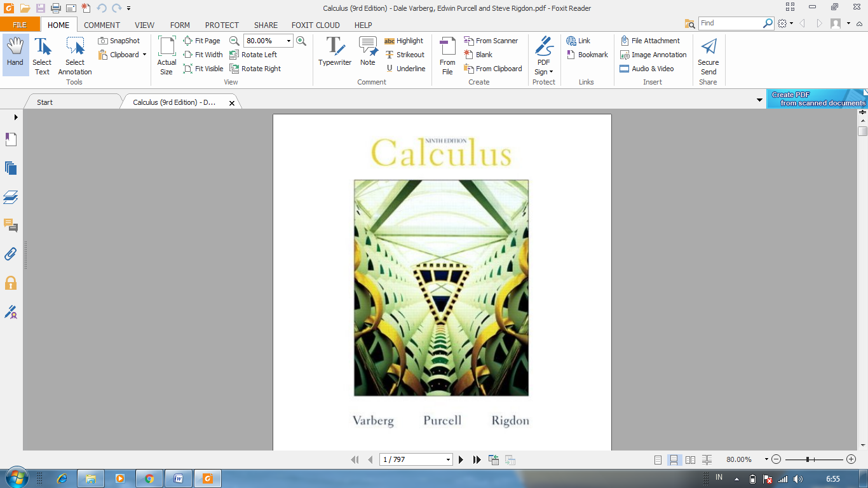This screenshot has width=868, height=488.
Task: Open the comments panel in sidebar
Action: (x=11, y=226)
